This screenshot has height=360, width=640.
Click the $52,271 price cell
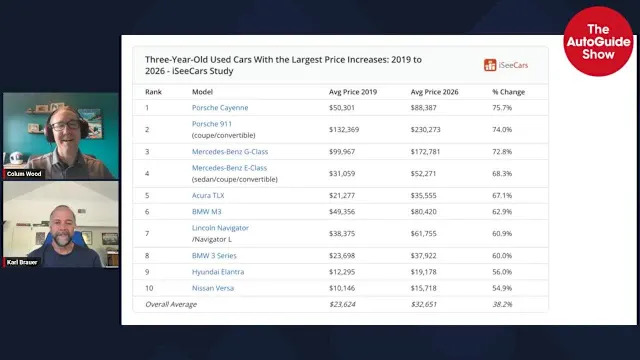424,174
